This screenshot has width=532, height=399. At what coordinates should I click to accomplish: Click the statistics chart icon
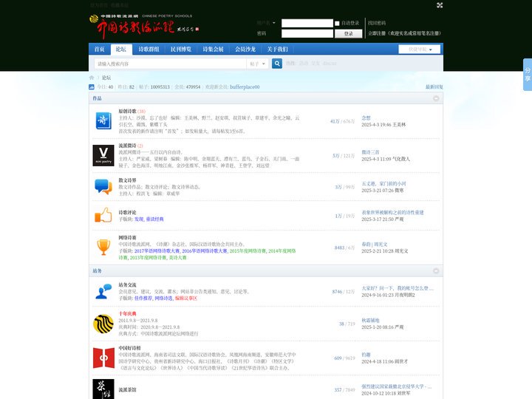click(92, 87)
